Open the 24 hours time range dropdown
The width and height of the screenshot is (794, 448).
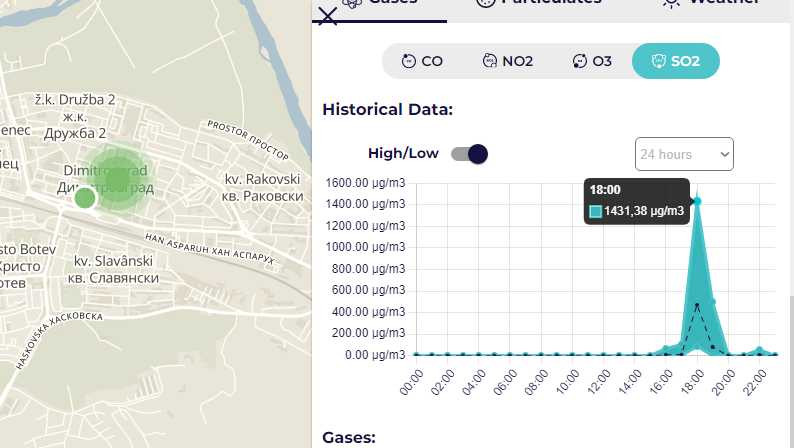[x=684, y=154]
